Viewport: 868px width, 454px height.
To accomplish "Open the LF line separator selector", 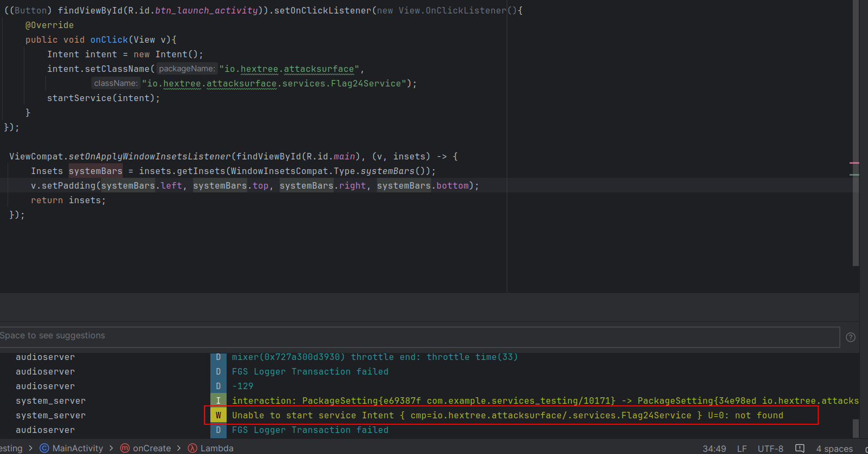I will 741,449.
